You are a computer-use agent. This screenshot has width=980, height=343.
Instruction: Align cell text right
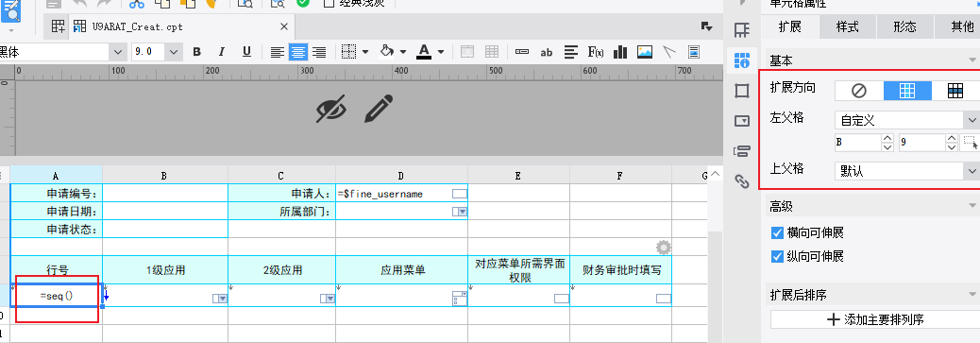coord(319,52)
